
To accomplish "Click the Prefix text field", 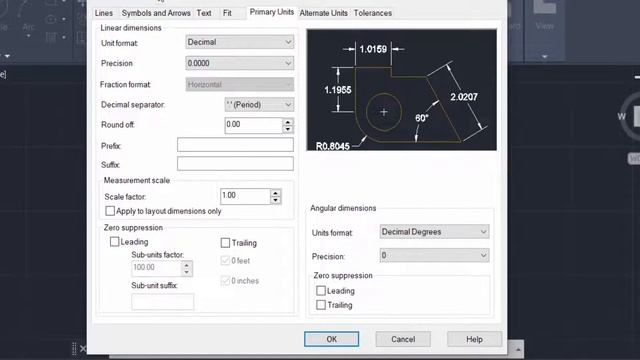I will click(x=235, y=145).
